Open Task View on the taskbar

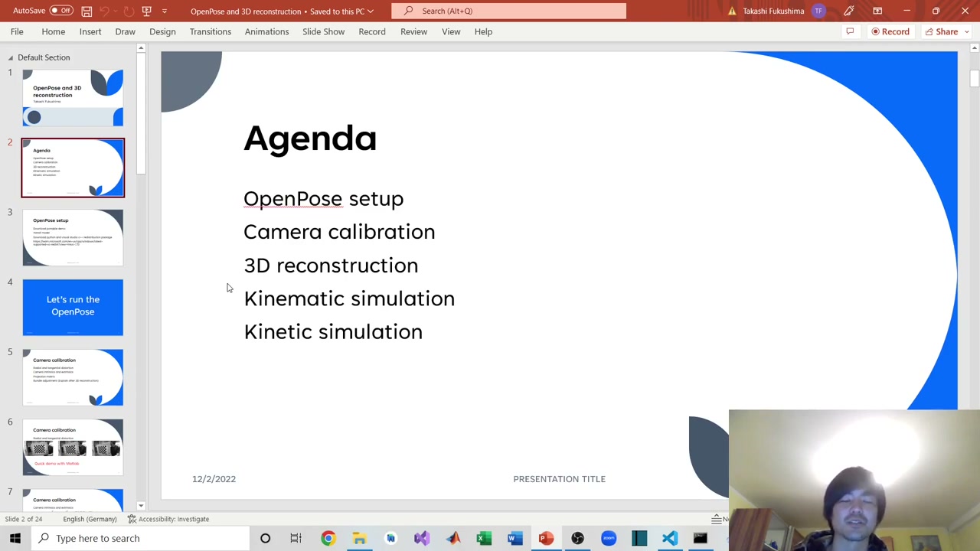click(296, 538)
